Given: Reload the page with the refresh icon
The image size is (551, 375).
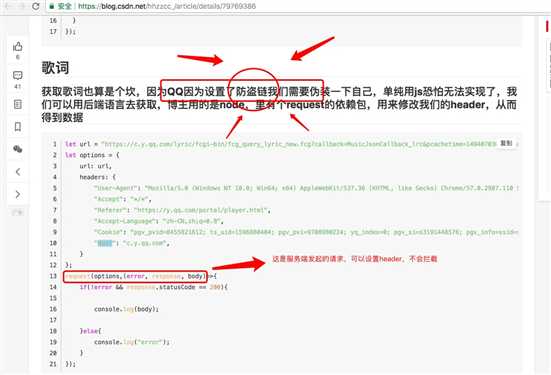Looking at the screenshot, I should point(35,6).
